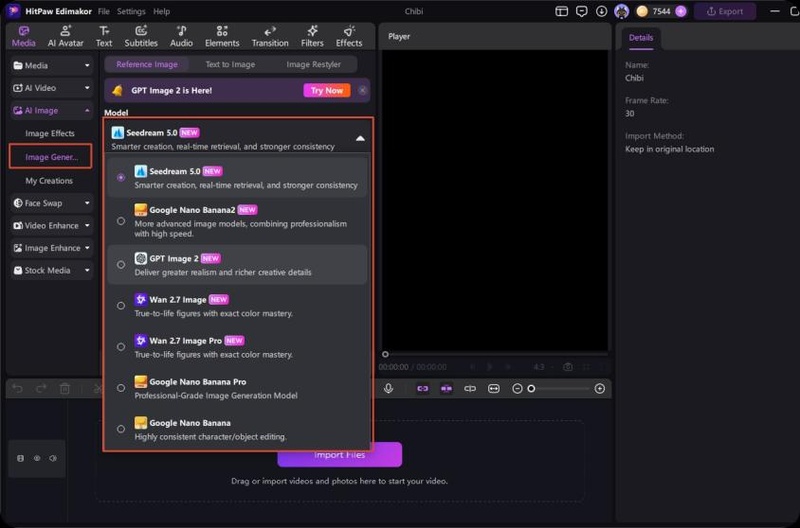Image resolution: width=800 pixels, height=528 pixels.
Task: Open the Effects tool
Action: tap(349, 37)
